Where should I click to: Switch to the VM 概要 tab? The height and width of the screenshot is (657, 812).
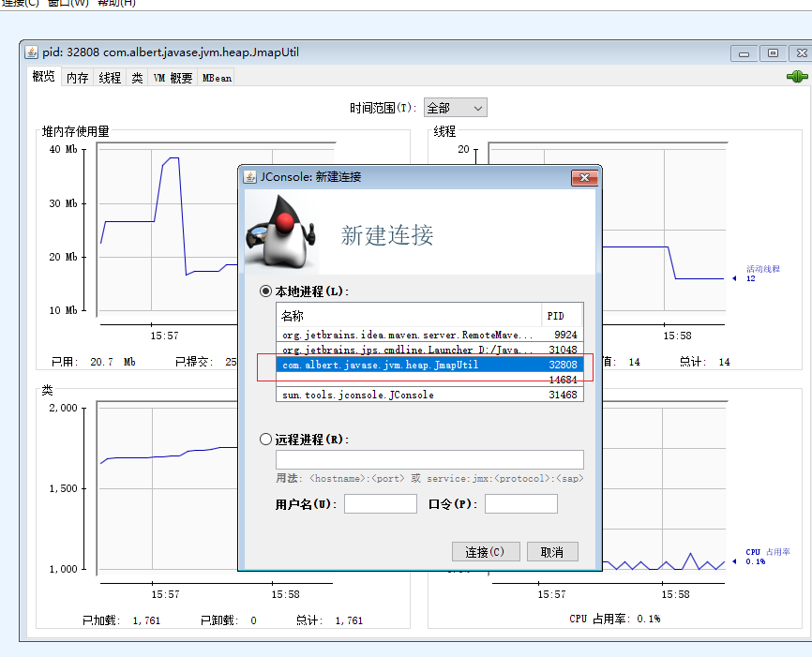(x=173, y=78)
